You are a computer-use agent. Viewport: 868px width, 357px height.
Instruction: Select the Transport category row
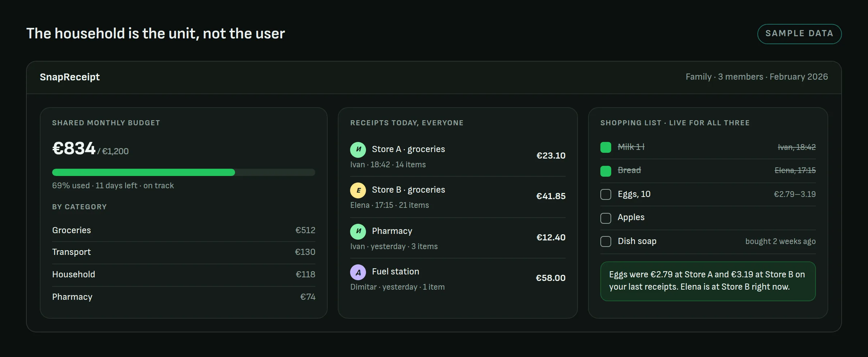tap(184, 252)
